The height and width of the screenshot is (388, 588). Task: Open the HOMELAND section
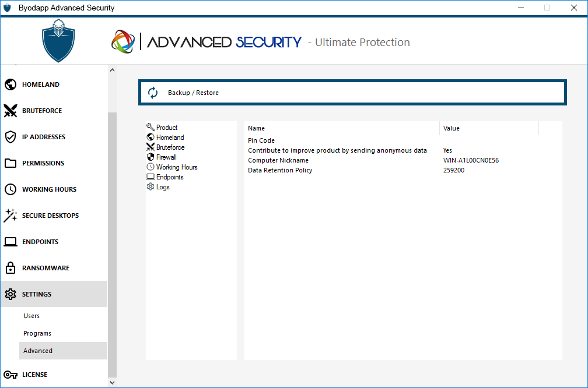tap(54, 84)
